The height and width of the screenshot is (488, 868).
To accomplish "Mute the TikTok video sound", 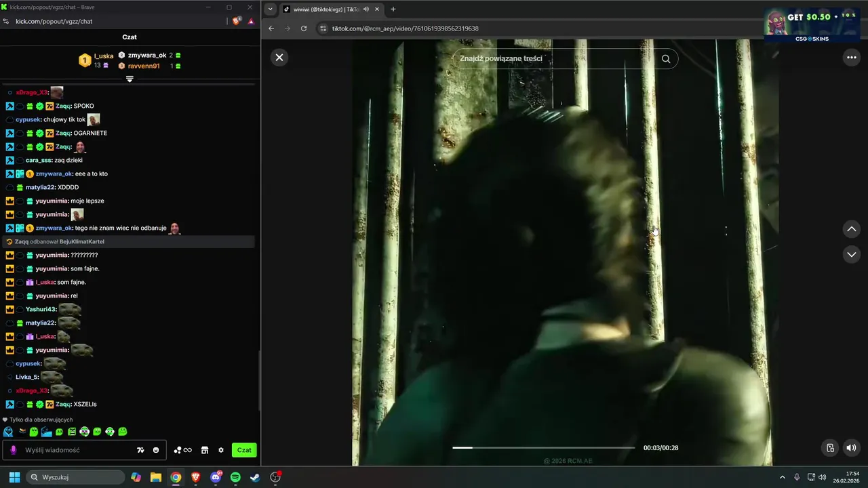I will coord(851,447).
